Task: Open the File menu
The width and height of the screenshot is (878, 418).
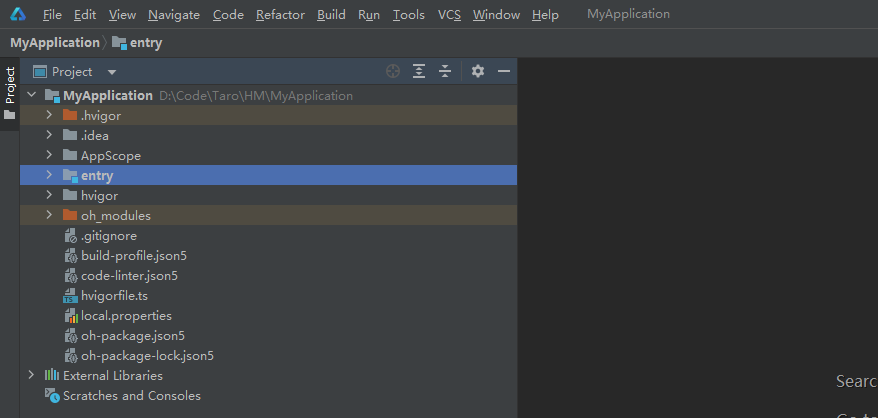Action: point(52,15)
